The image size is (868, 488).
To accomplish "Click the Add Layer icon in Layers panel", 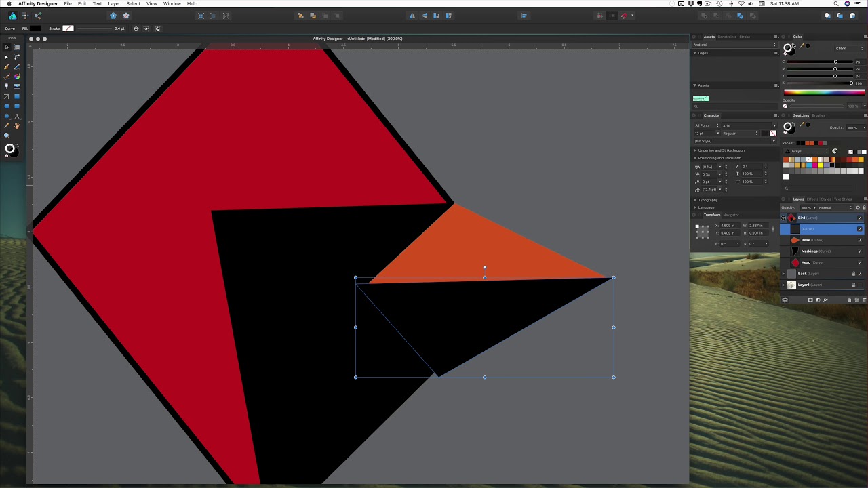I will point(849,300).
